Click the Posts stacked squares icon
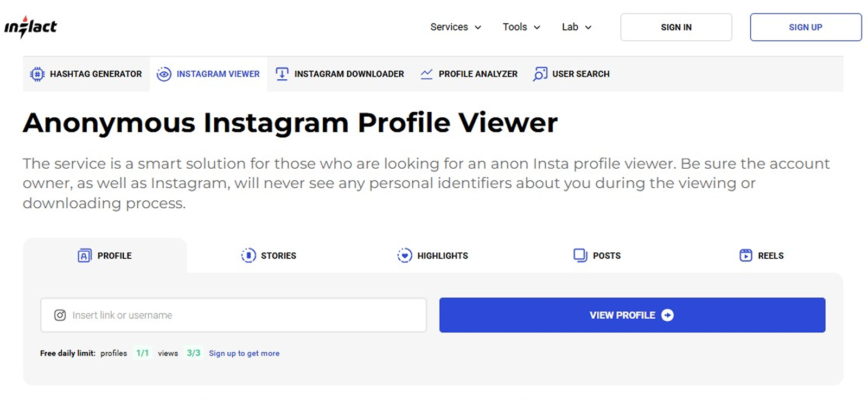Screen dimensions: 868x401 tap(580, 255)
